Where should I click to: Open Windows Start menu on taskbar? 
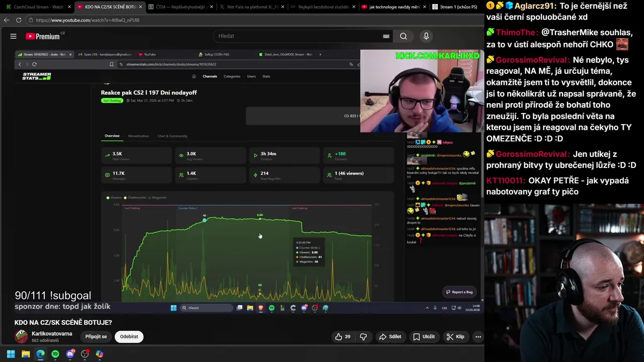tap(11, 354)
